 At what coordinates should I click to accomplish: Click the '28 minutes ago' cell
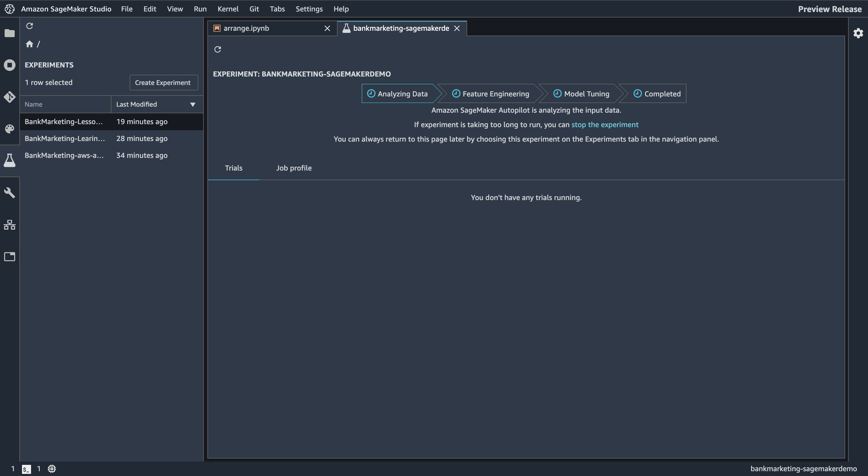tap(142, 139)
